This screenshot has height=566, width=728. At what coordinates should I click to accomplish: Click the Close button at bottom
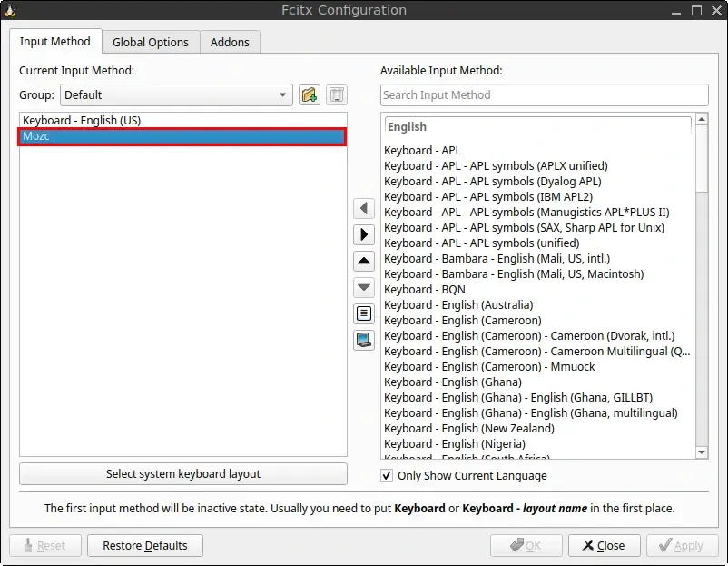pos(604,545)
